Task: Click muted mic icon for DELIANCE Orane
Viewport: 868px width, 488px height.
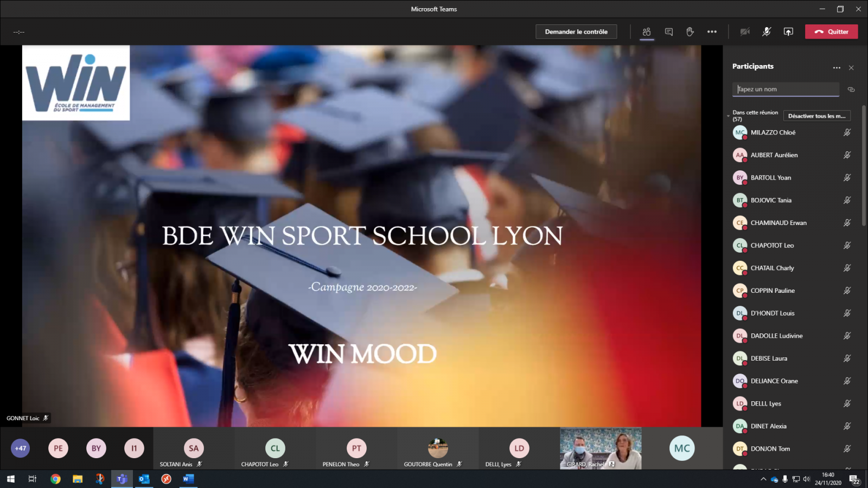Action: point(847,381)
